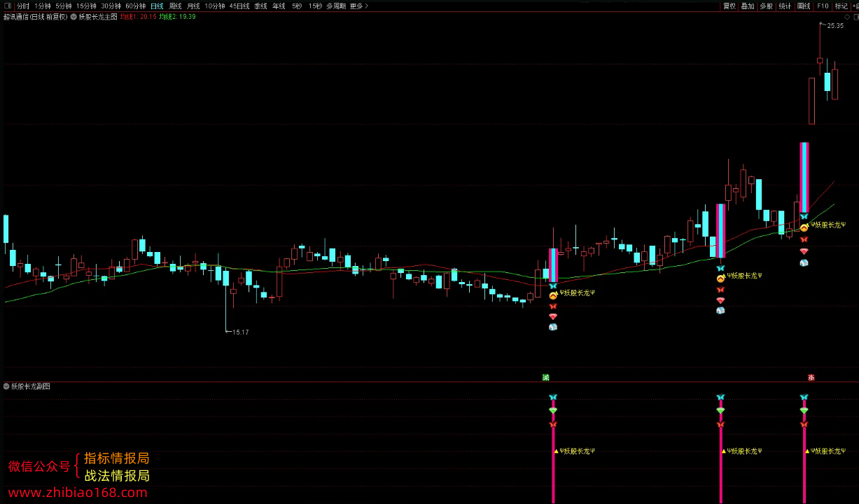Click cyan butterfly icon under first signal candle
This screenshot has width=859, height=504.
click(553, 286)
